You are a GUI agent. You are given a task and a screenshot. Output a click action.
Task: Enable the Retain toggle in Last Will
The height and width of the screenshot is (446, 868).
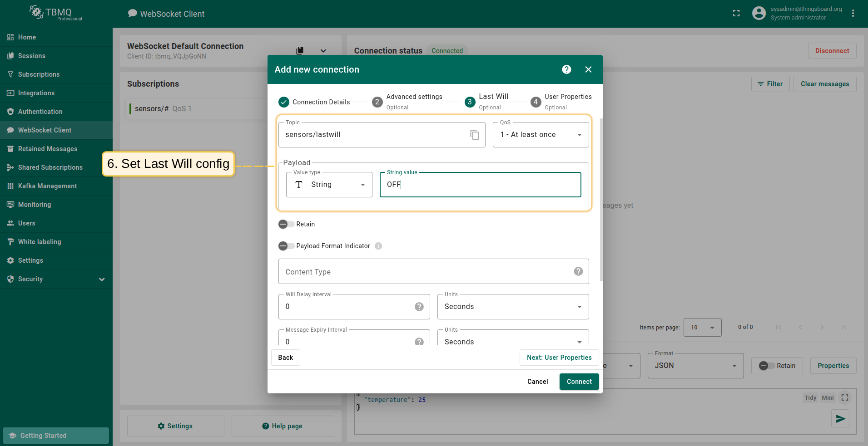[x=286, y=224]
